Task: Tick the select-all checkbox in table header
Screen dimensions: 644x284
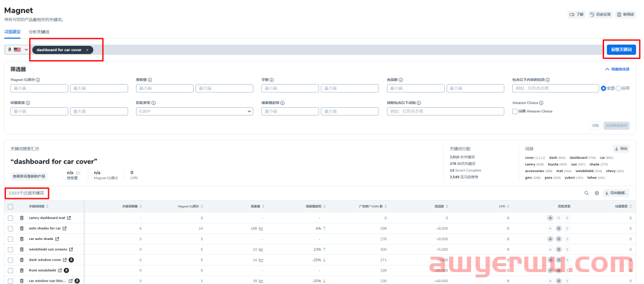Action: (x=10, y=207)
